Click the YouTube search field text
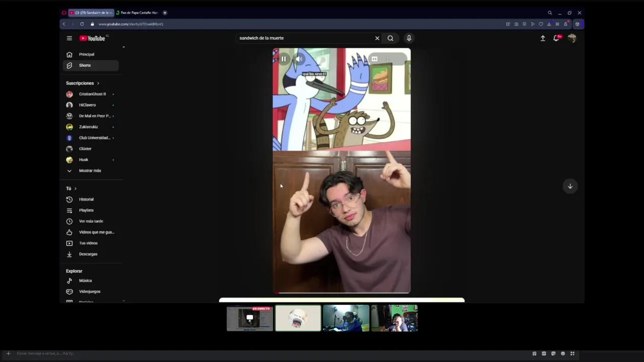 [262, 38]
